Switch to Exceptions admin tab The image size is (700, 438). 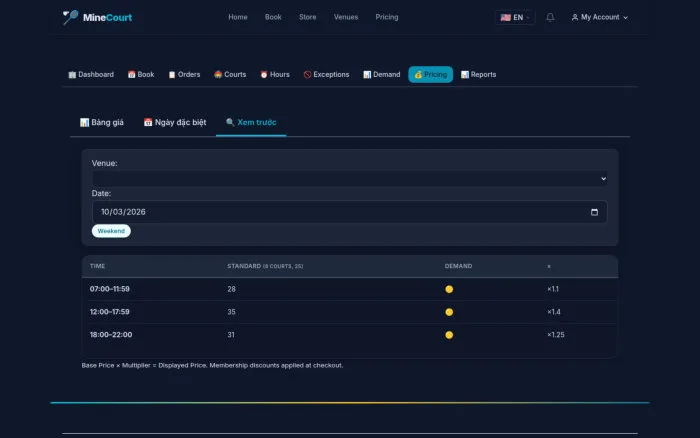pos(326,75)
